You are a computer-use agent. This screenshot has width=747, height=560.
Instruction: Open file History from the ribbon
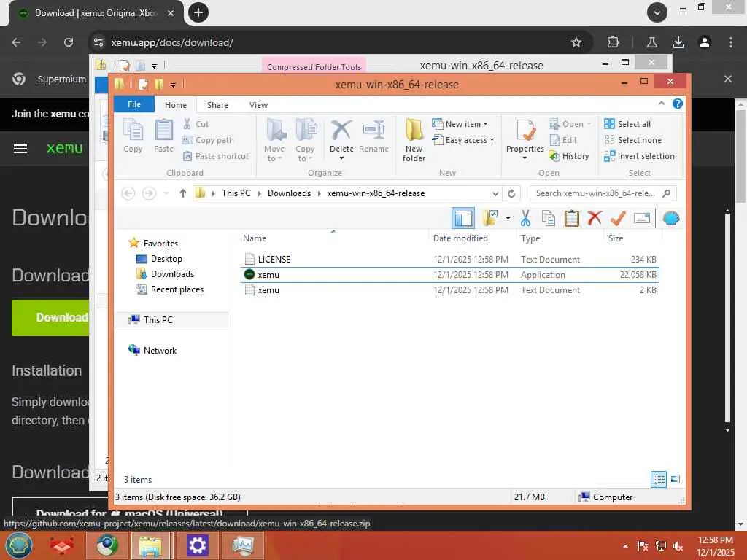pos(569,156)
